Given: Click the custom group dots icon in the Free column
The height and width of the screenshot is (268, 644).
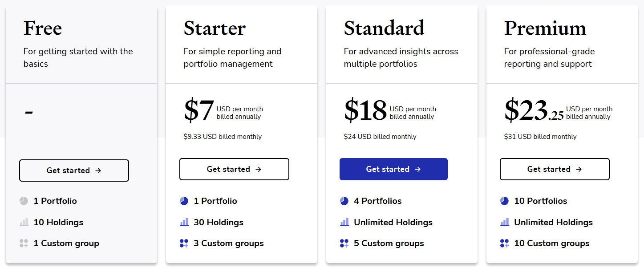Looking at the screenshot, I should click(24, 243).
